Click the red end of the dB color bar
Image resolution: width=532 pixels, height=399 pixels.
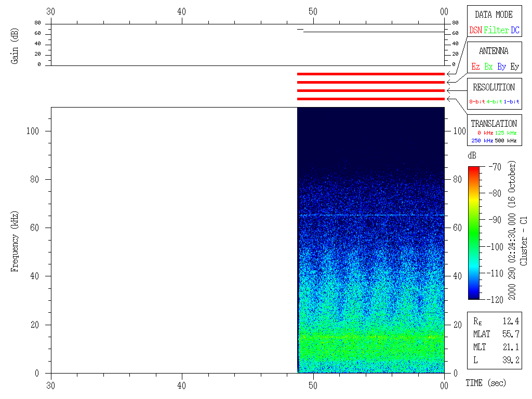(474, 169)
